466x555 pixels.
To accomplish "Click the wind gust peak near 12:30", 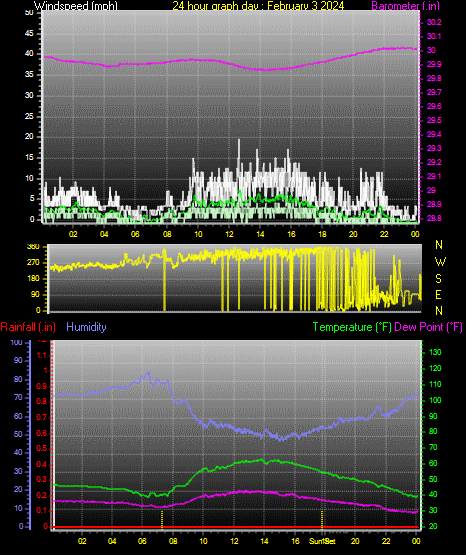I will coord(239,141).
